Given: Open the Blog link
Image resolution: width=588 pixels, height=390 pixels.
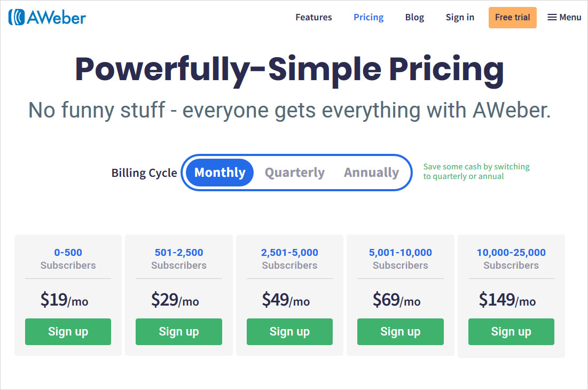Looking at the screenshot, I should click(x=414, y=17).
